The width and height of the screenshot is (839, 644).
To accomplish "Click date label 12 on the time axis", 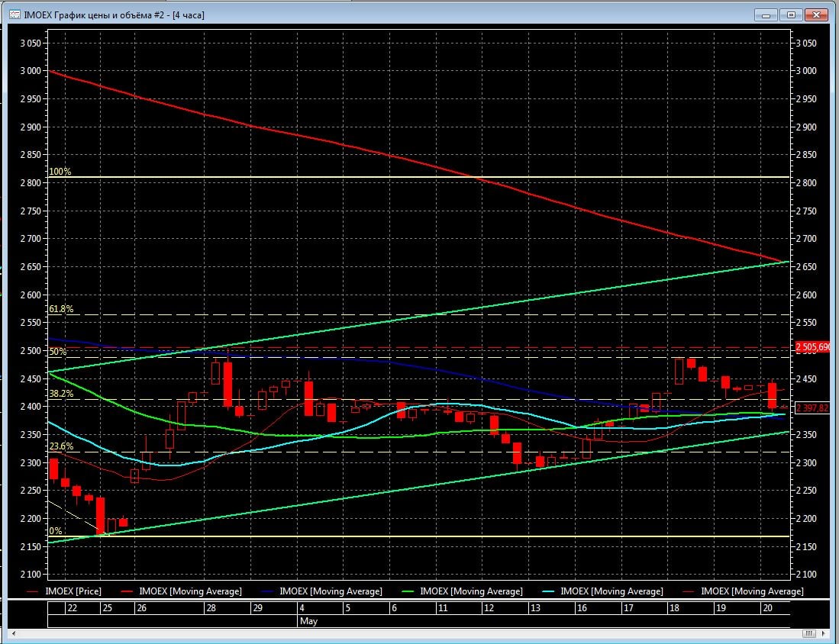I will [489, 608].
